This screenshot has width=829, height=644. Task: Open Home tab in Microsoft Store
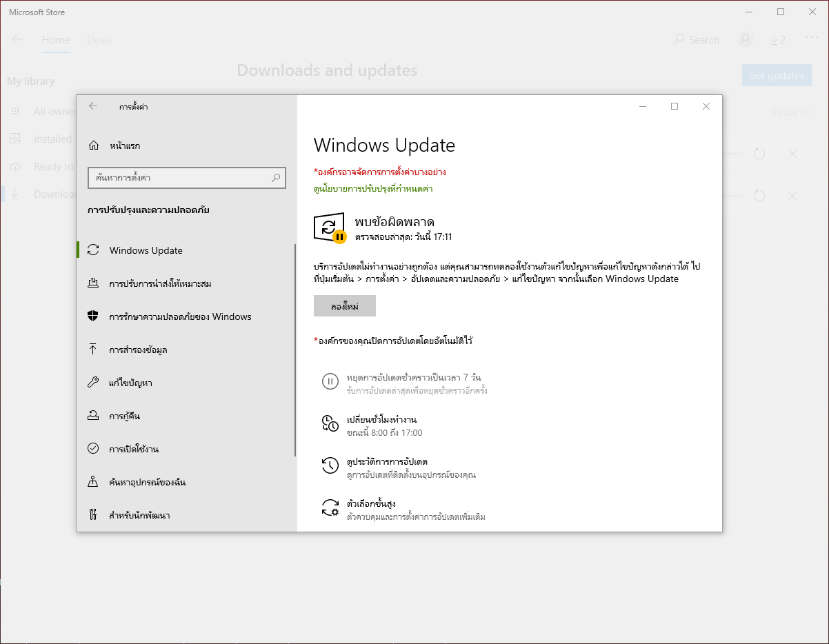[x=56, y=40]
